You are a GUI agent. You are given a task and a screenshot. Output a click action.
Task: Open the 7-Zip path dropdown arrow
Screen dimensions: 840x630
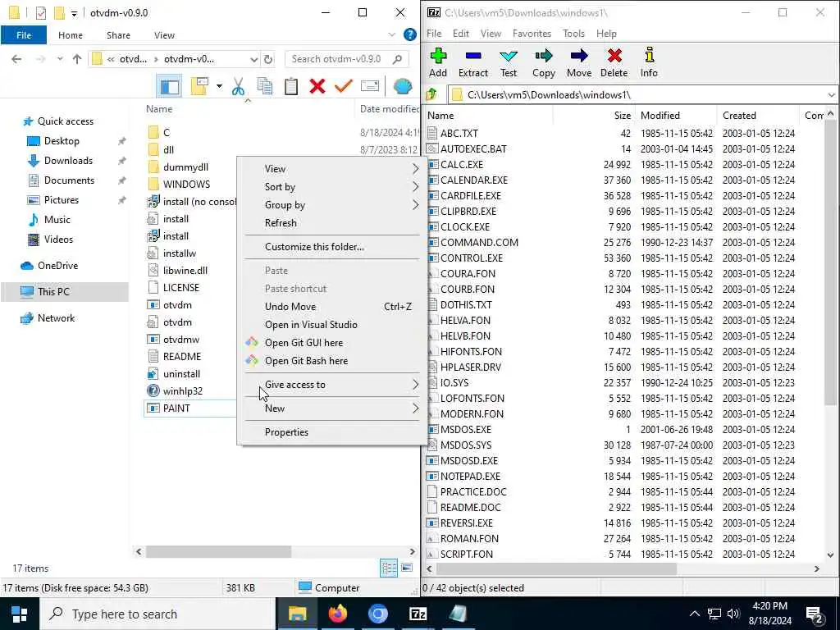click(x=831, y=95)
